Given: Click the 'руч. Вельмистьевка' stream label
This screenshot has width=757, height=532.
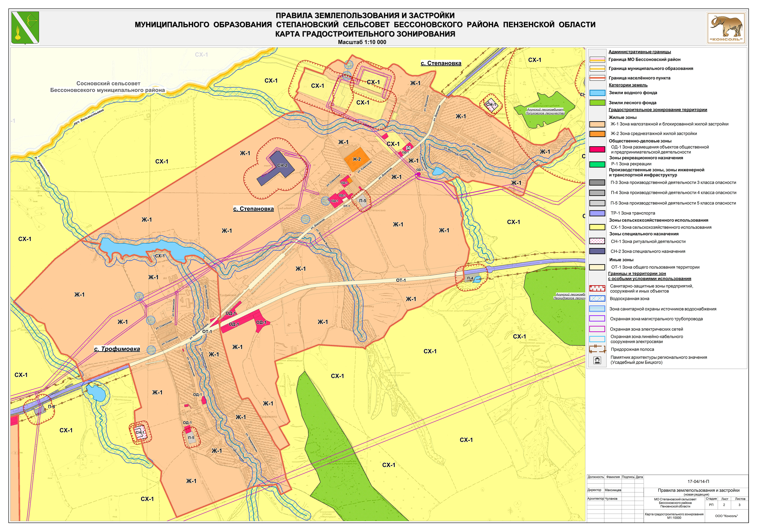Looking at the screenshot, I should 89,117.
